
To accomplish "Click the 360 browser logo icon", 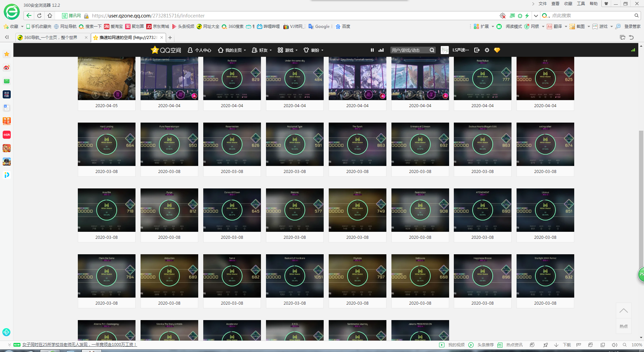I will click(x=12, y=12).
